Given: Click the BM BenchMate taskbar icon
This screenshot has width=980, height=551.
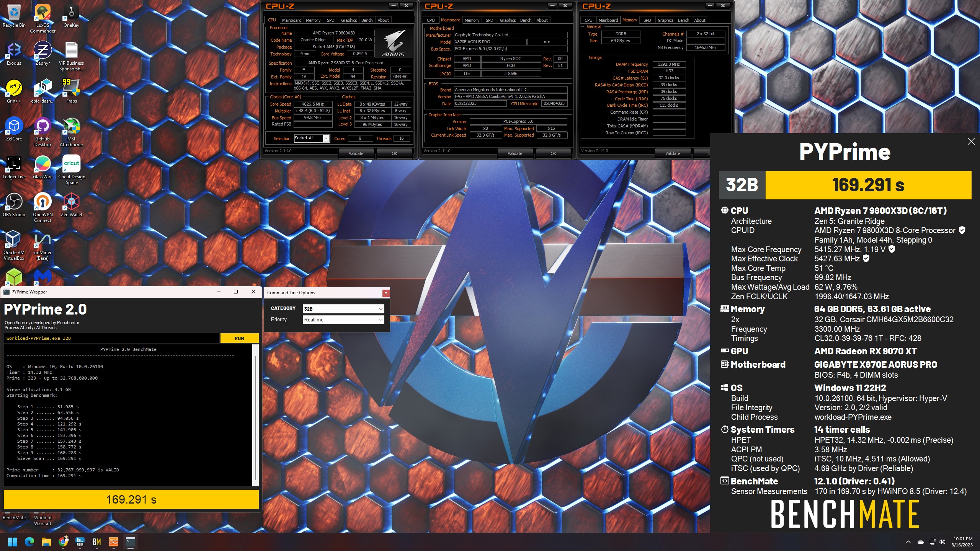Looking at the screenshot, I should pyautogui.click(x=97, y=541).
